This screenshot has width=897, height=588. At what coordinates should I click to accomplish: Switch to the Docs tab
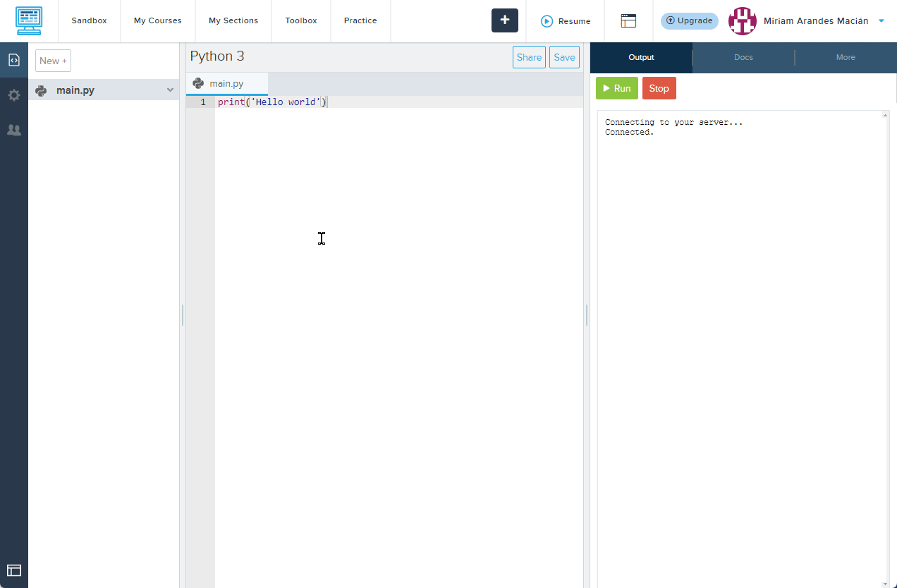tap(743, 57)
